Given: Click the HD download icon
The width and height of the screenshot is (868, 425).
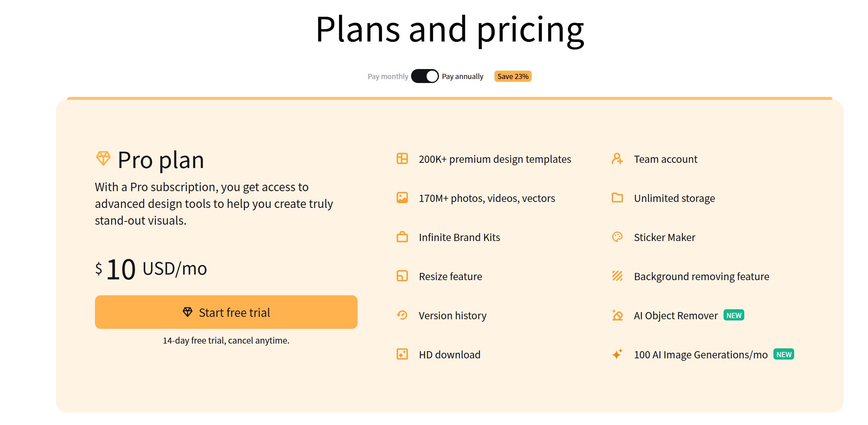Looking at the screenshot, I should 402,354.
